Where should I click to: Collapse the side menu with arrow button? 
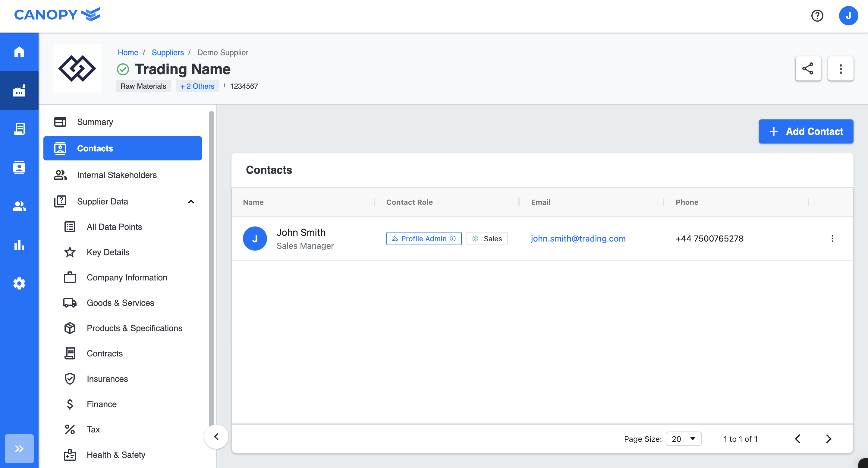click(x=216, y=436)
